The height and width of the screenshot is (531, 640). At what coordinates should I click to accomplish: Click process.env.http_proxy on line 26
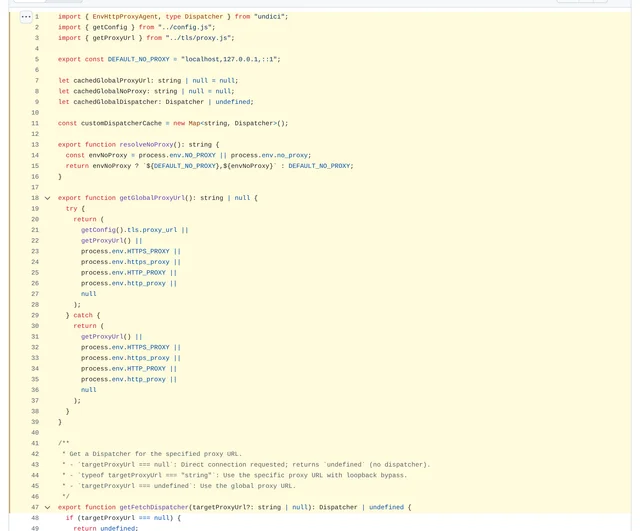pyautogui.click(x=123, y=283)
